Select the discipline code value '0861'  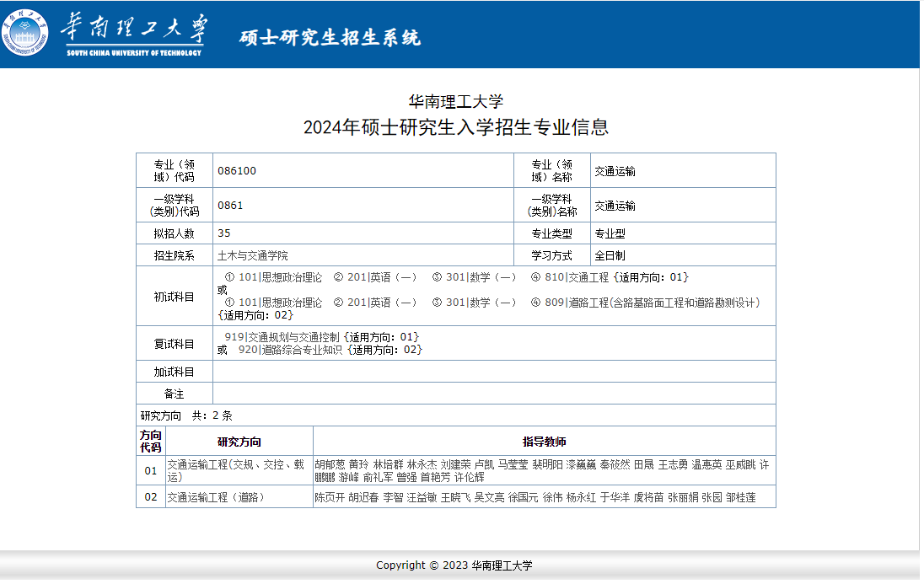[230, 206]
